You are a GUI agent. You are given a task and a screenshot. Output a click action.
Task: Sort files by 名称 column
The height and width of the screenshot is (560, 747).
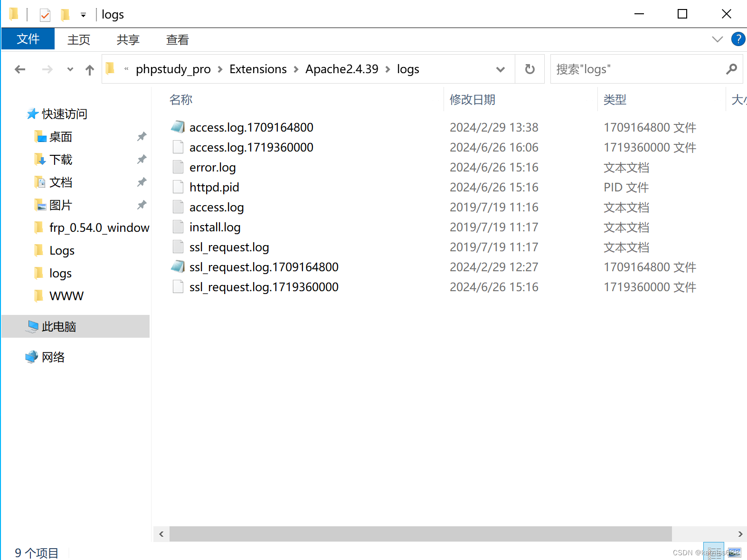[x=181, y=100]
